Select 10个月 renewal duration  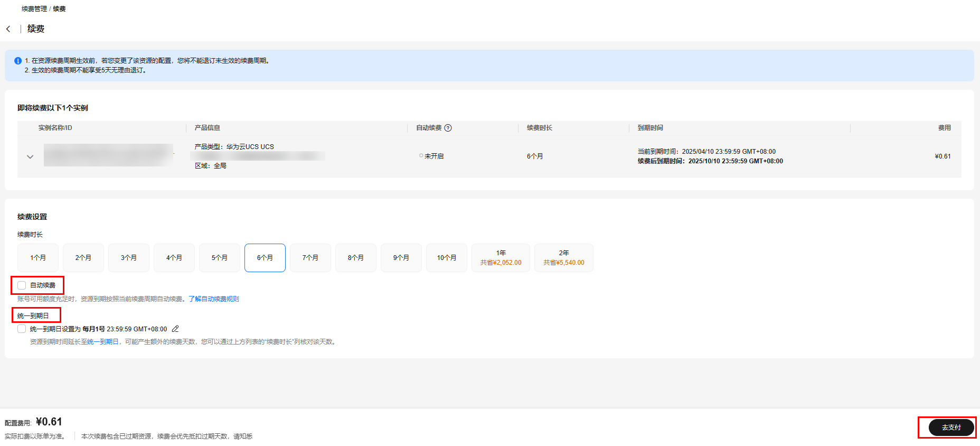[447, 258]
